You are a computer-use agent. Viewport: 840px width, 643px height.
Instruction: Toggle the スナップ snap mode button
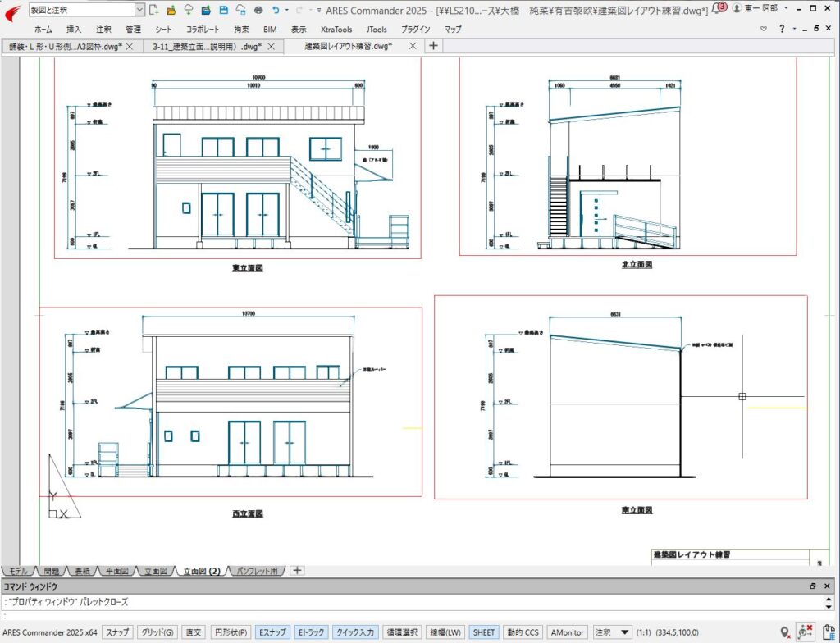click(116, 632)
